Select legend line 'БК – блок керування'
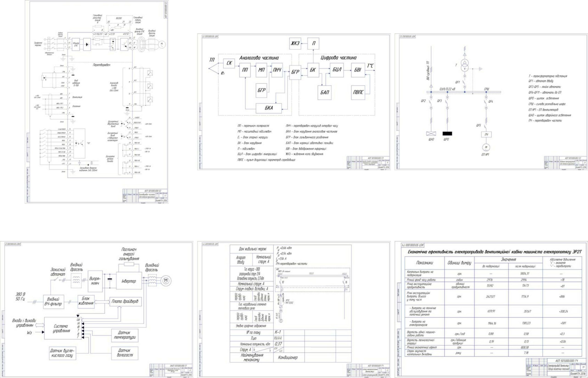Image resolution: width=588 pixels, height=378 pixels. (249, 143)
